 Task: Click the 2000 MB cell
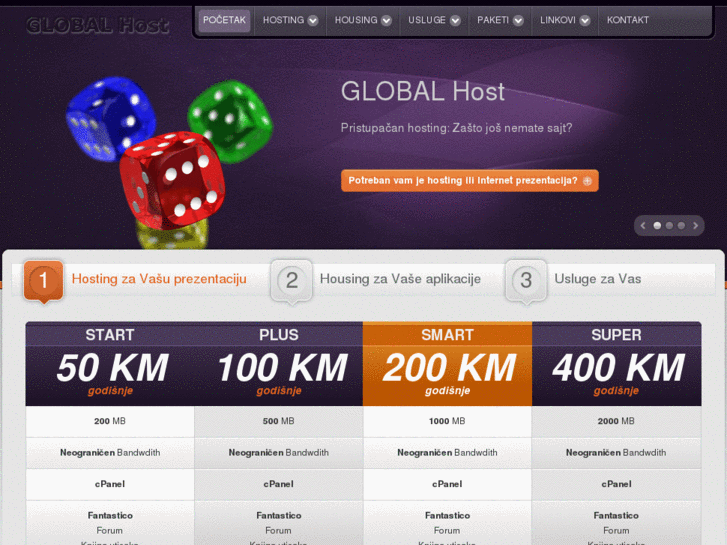click(616, 421)
